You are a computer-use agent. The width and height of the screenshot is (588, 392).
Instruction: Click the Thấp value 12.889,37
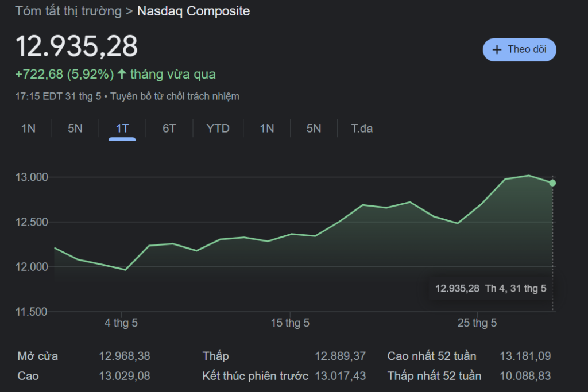click(340, 356)
